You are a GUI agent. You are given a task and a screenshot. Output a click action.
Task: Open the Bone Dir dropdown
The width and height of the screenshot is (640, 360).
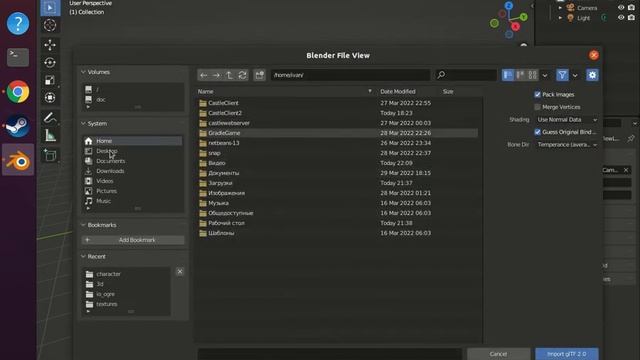[567, 144]
